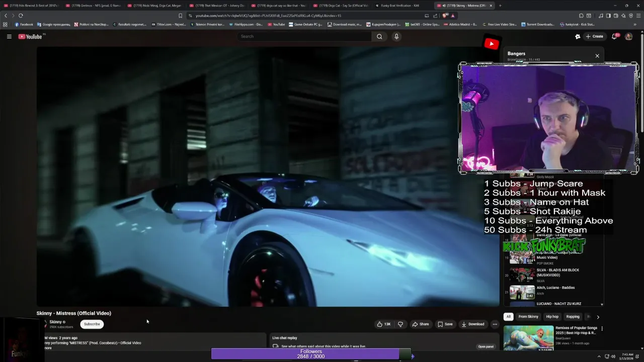
Task: Switch to the Nicki Minaj, Doja Cat tab
Action: [154, 6]
